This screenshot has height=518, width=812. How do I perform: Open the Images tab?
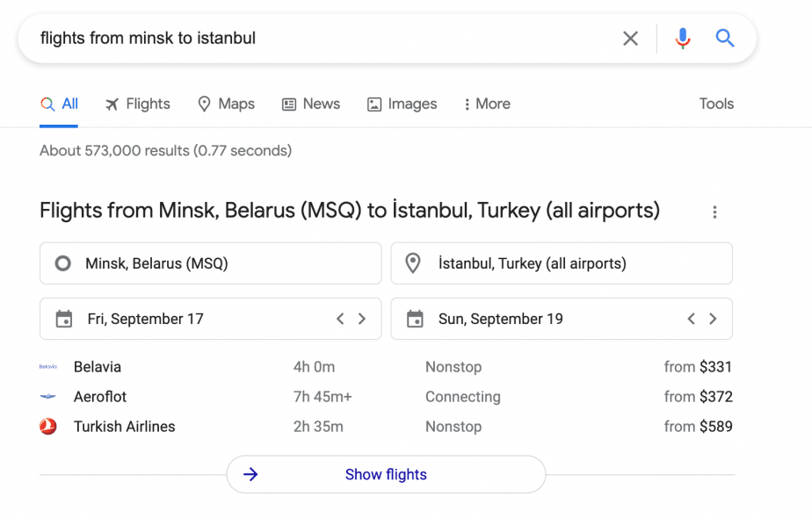coord(402,104)
